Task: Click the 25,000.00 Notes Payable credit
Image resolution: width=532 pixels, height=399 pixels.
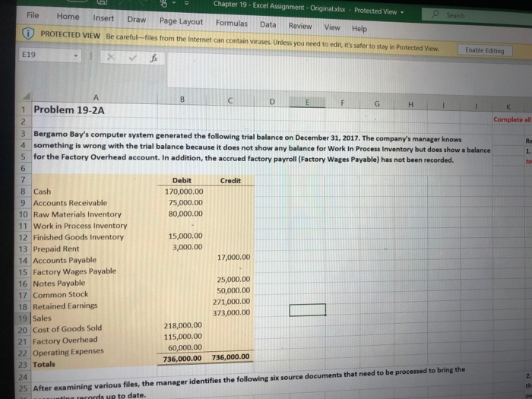Action: (x=233, y=279)
